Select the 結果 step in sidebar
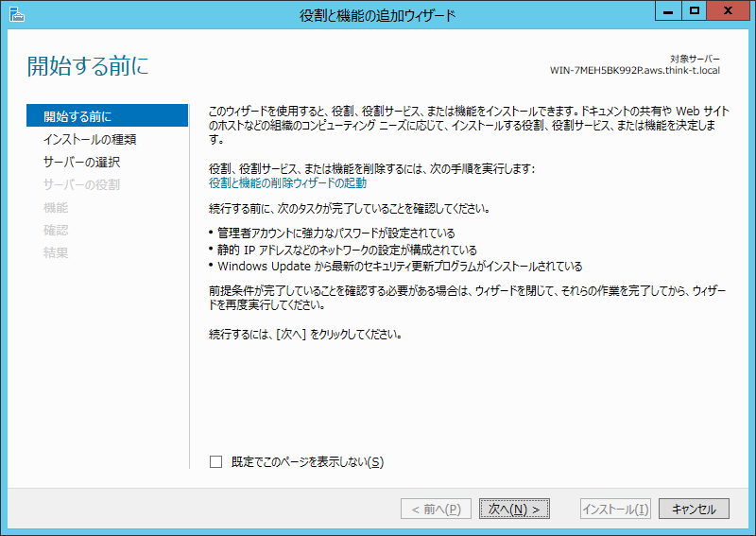The height and width of the screenshot is (536, 756). pos(56,252)
